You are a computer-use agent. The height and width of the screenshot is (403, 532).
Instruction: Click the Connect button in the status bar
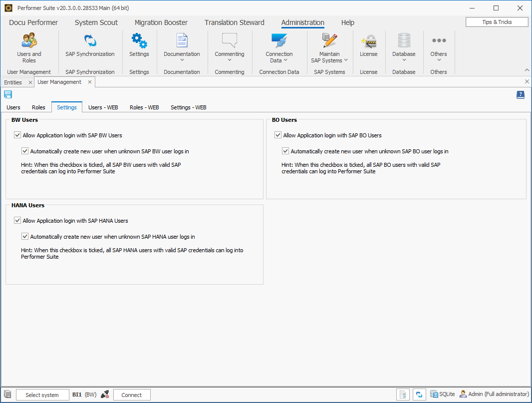click(x=131, y=395)
